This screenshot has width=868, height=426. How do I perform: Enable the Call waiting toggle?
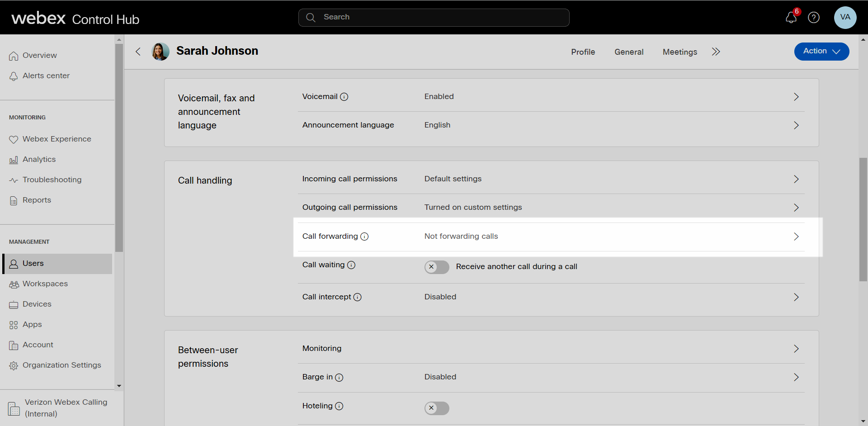pyautogui.click(x=437, y=267)
